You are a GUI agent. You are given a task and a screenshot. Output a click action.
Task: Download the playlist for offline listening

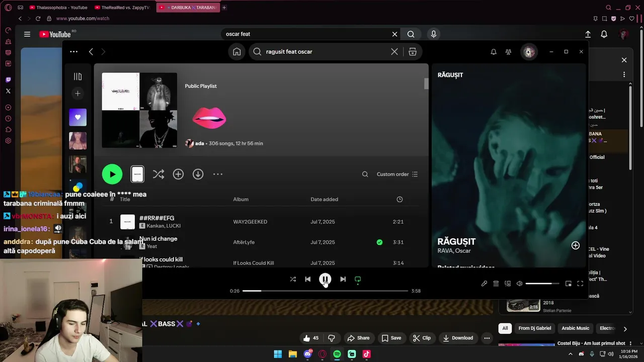click(x=198, y=174)
